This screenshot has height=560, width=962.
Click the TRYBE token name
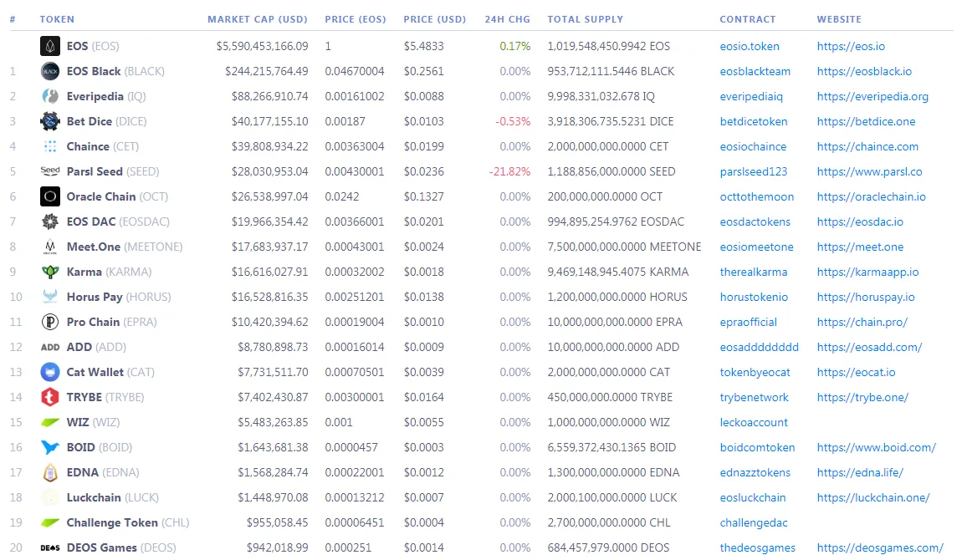click(x=84, y=397)
